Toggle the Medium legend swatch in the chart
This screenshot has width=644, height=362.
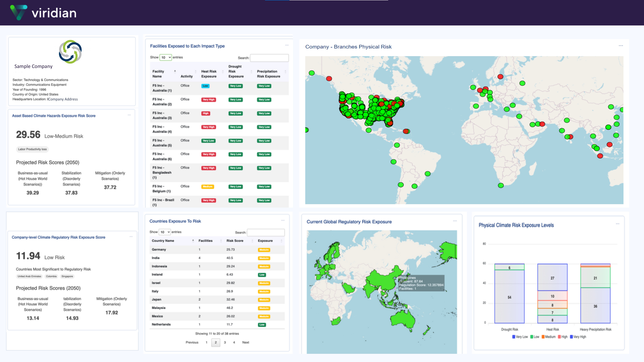pos(543,337)
